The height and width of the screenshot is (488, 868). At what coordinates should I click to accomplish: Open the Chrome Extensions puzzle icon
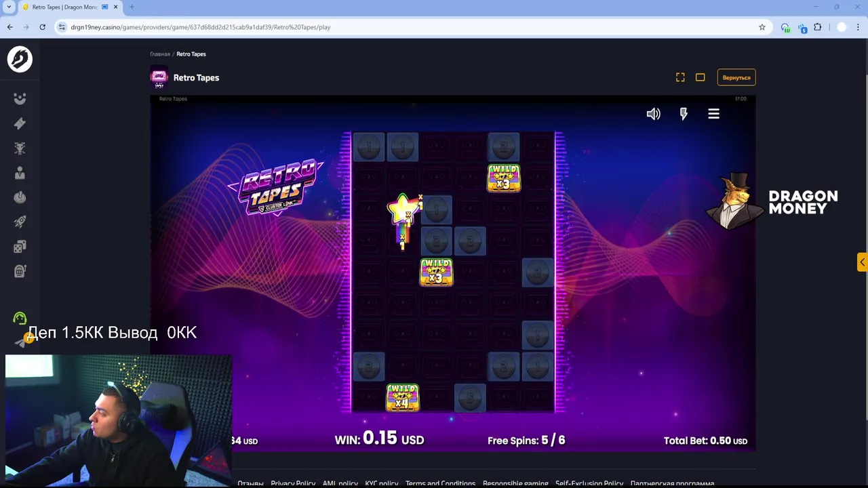(818, 27)
